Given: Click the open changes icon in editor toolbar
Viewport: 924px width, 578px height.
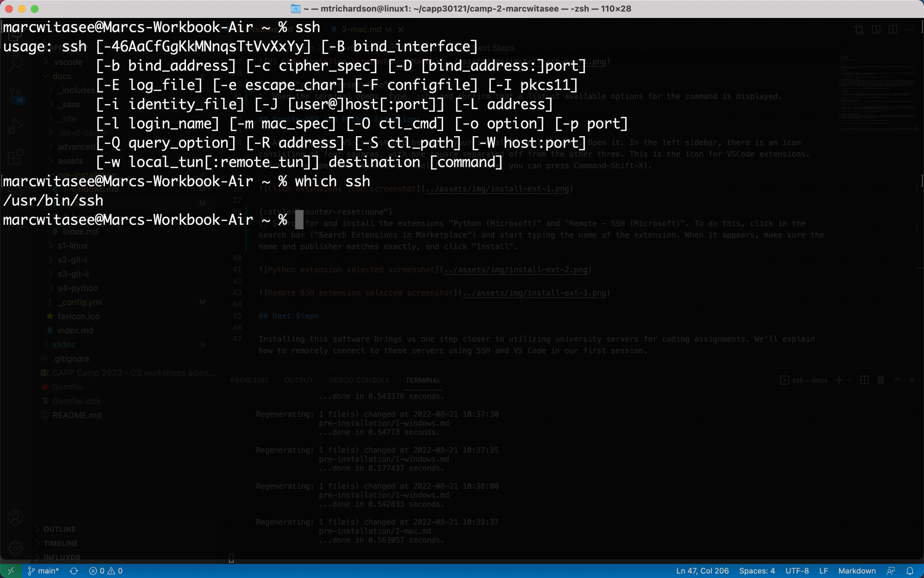Looking at the screenshot, I should tap(860, 30).
